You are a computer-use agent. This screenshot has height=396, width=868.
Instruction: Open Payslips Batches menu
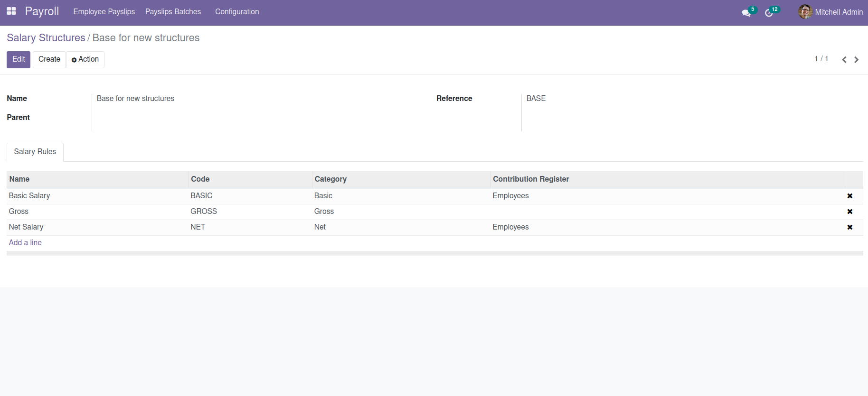click(x=173, y=11)
